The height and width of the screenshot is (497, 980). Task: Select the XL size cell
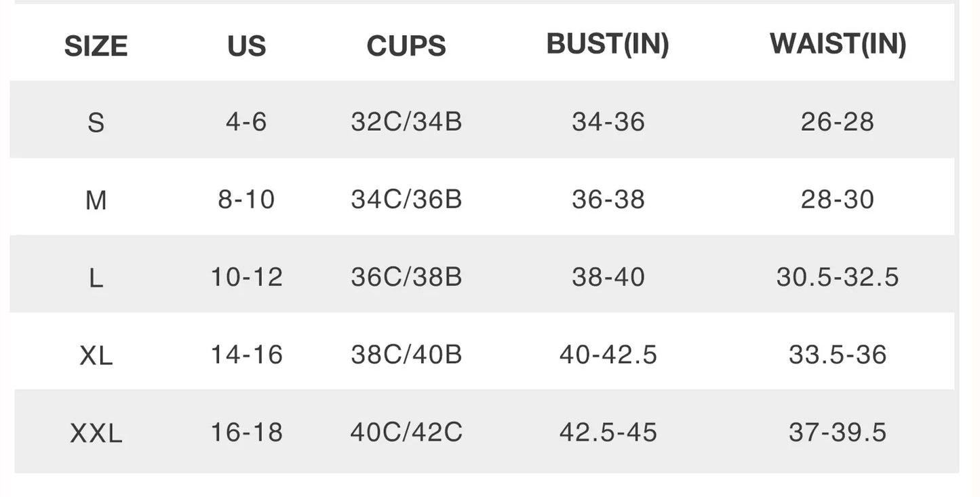pyautogui.click(x=96, y=355)
